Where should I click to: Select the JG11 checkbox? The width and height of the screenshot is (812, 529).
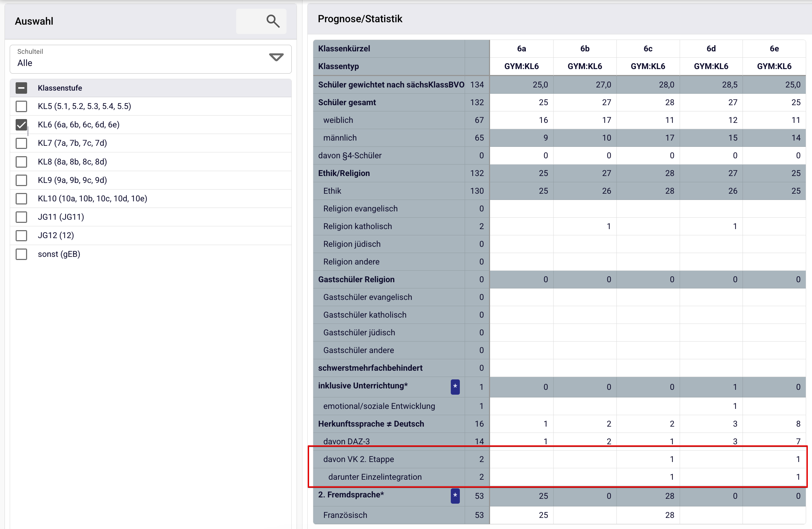click(22, 217)
